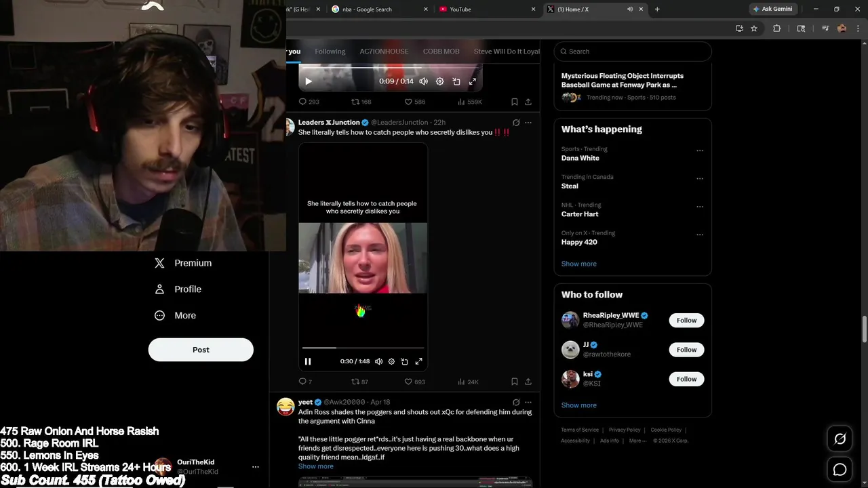Open OuriTheKid account menu dots
This screenshot has width=868, height=488.
coord(256,467)
